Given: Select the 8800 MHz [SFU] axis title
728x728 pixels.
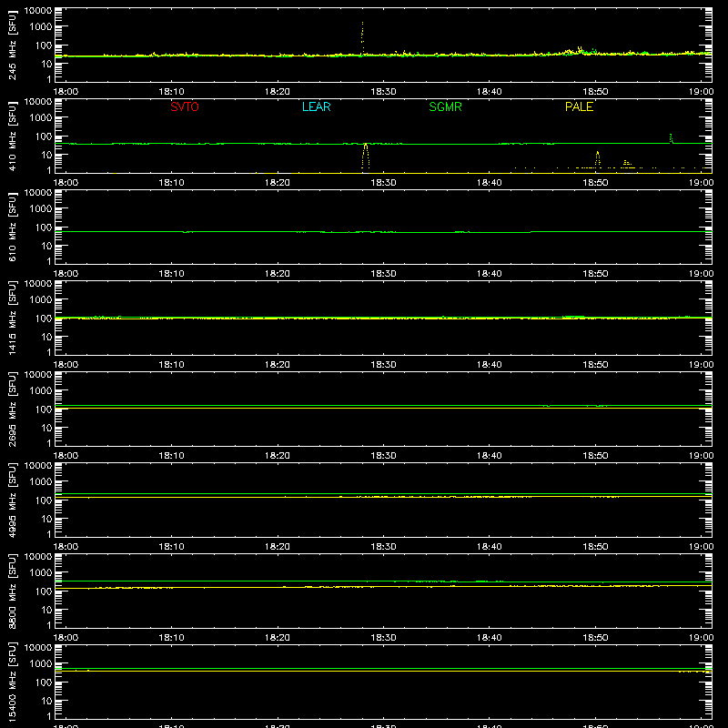Looking at the screenshot, I should [x=13, y=591].
